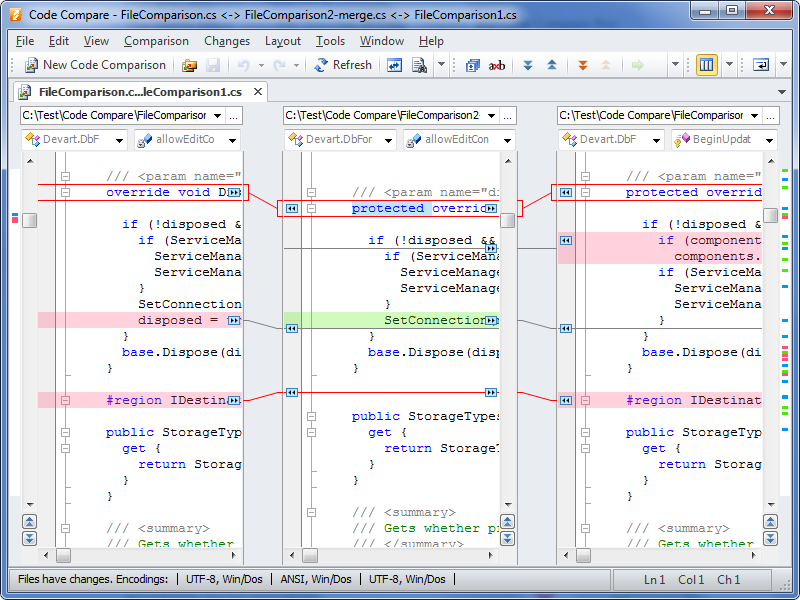Start a New Code Comparison

[x=94, y=65]
